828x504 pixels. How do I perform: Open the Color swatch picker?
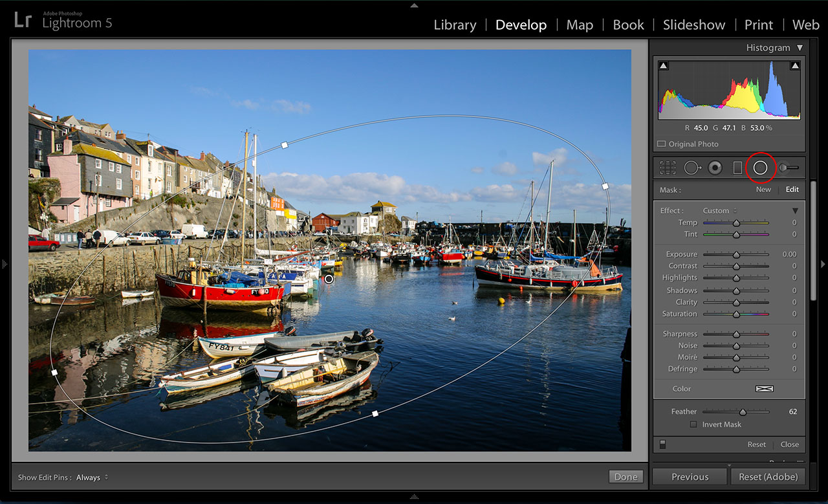(765, 389)
